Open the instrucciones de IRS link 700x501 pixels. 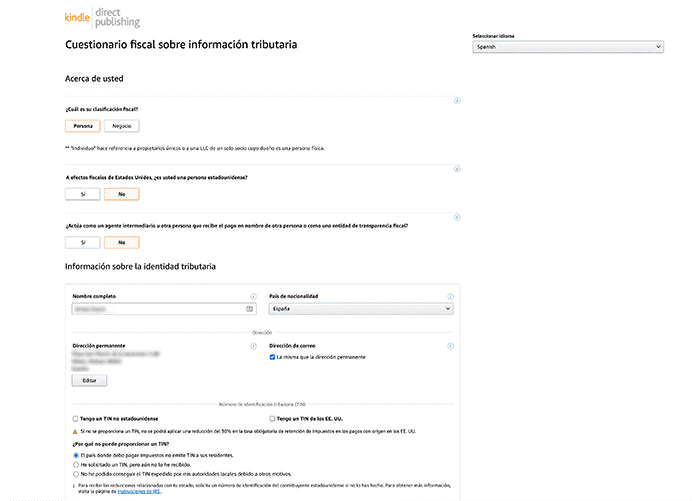[139, 492]
